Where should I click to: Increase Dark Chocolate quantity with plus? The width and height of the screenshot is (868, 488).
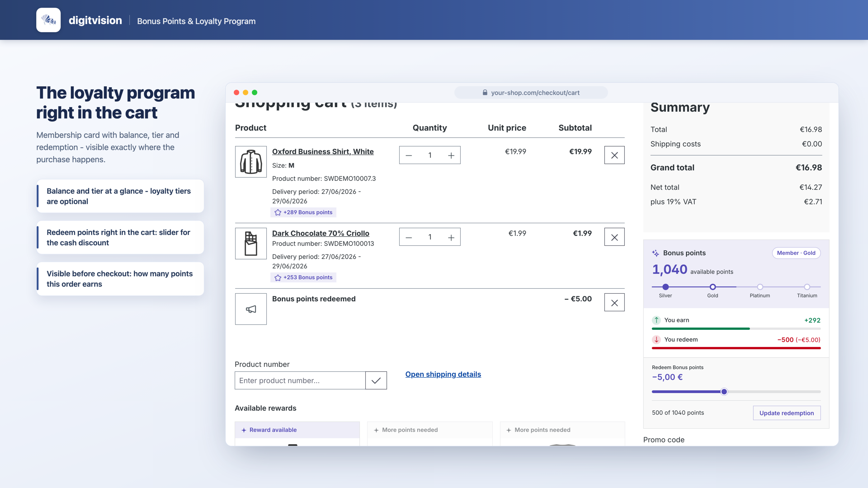coord(451,237)
